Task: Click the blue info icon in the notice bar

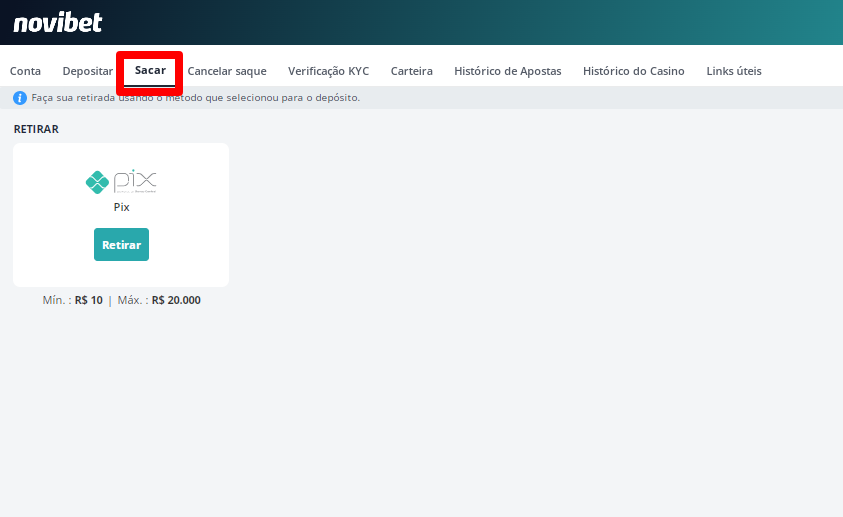Action: (x=19, y=98)
